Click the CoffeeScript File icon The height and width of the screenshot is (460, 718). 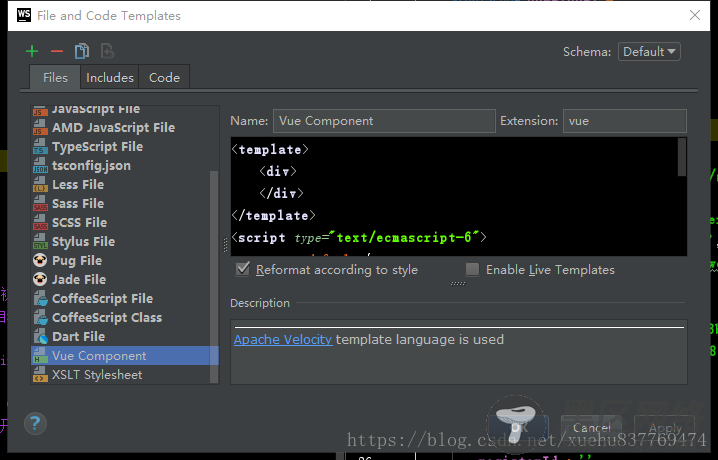(40, 298)
